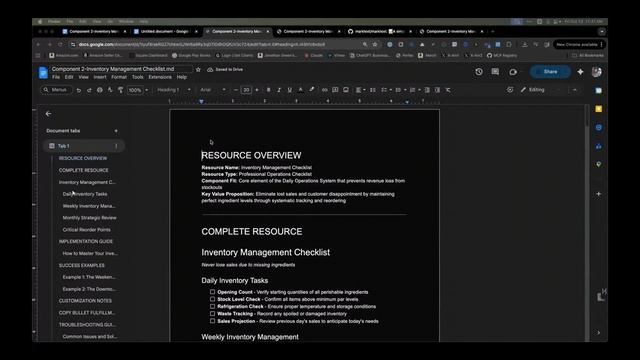Star this document
The image size is (640, 360).
(x=198, y=69)
